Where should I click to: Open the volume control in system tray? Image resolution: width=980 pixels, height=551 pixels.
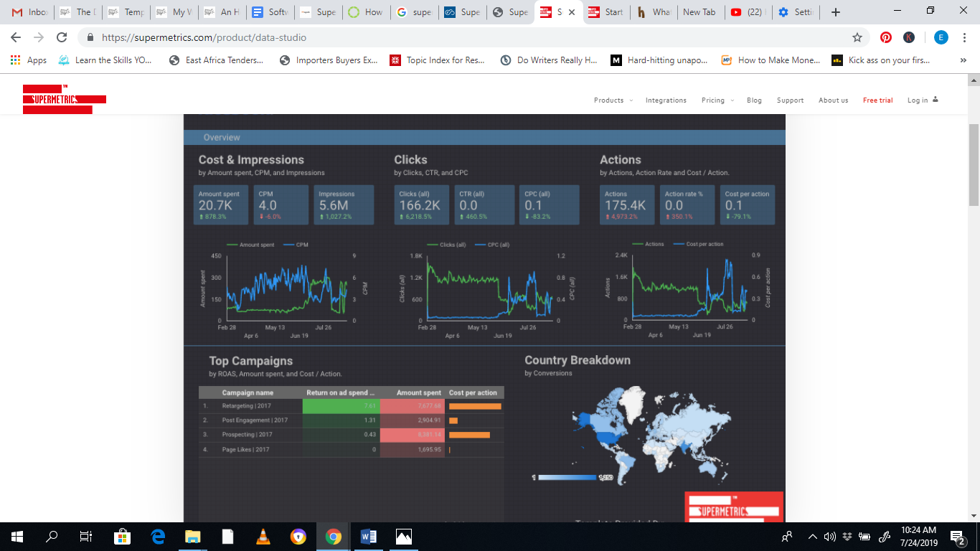point(830,537)
